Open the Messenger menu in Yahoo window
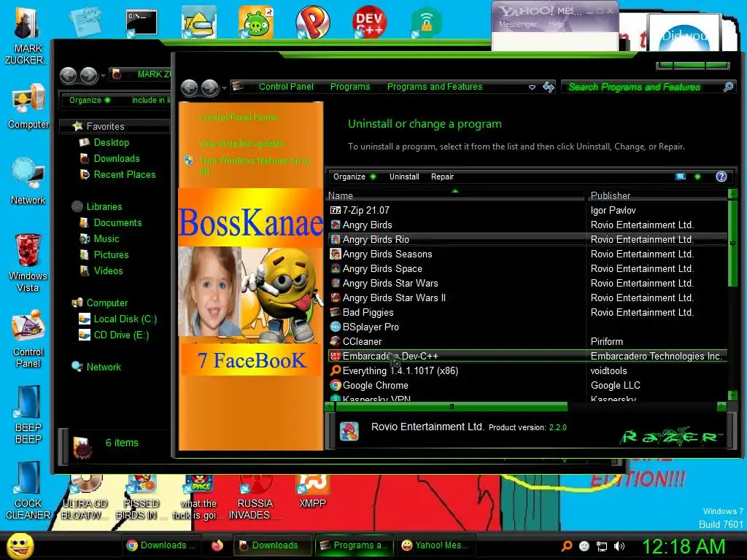The image size is (747, 560). point(517,24)
